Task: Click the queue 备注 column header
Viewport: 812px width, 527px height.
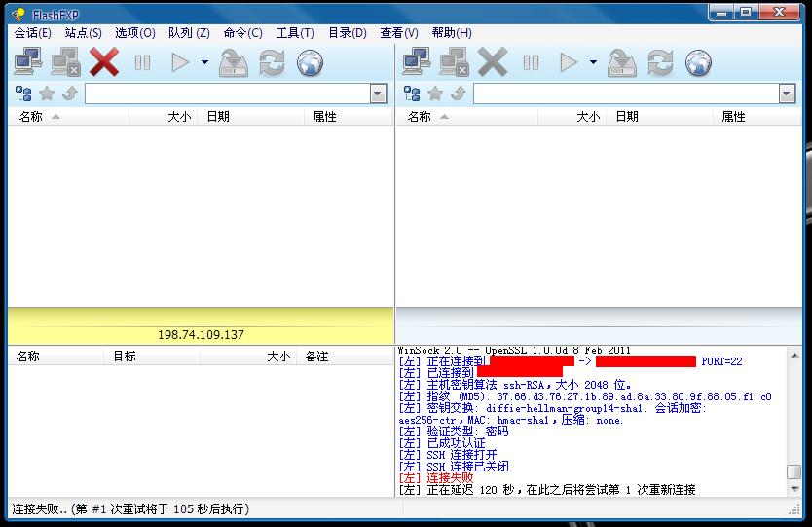Action: pyautogui.click(x=345, y=356)
